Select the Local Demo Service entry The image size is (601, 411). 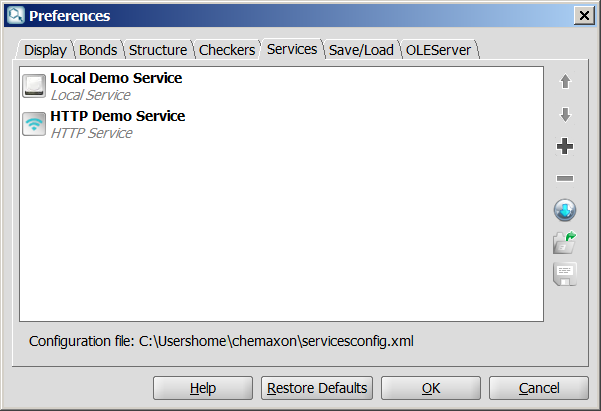coord(281,86)
